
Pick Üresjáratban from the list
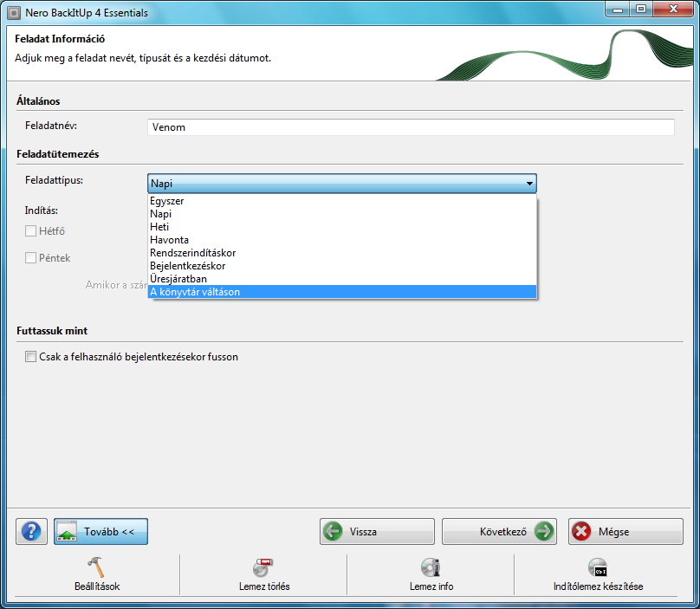tap(178, 279)
